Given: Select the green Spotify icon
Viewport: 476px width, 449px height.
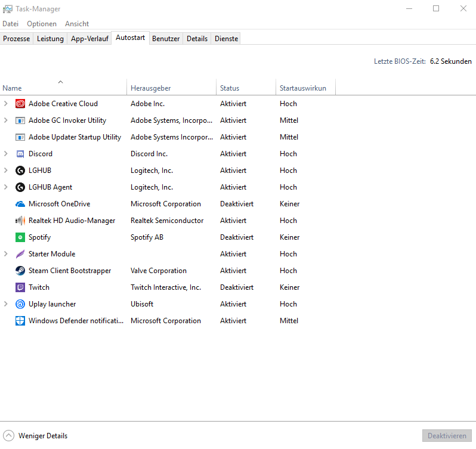Looking at the screenshot, I should pyautogui.click(x=20, y=237).
